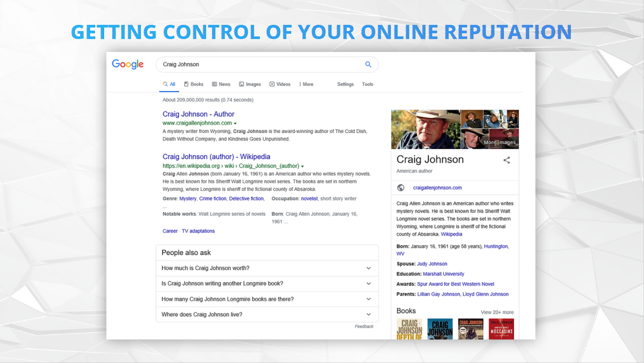
Task: Expand Where does Craig Johnson live?
Action: click(267, 315)
